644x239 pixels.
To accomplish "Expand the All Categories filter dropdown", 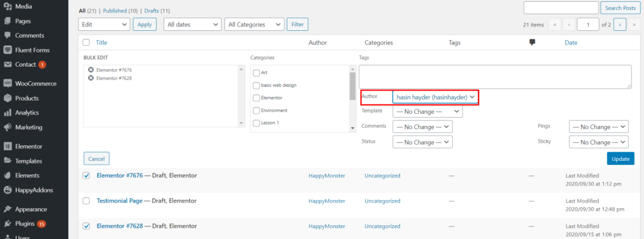I will tap(254, 25).
